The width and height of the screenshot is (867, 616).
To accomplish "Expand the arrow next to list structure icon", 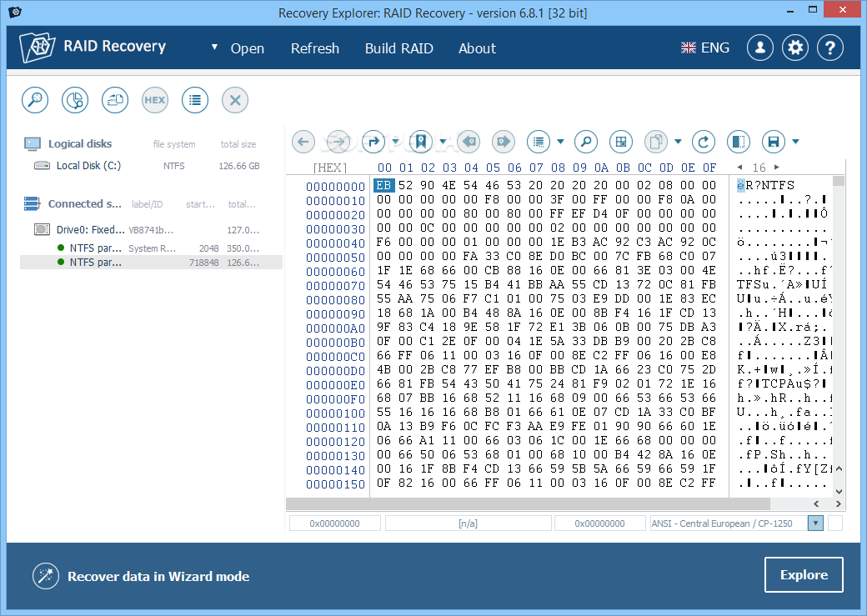I will [560, 142].
